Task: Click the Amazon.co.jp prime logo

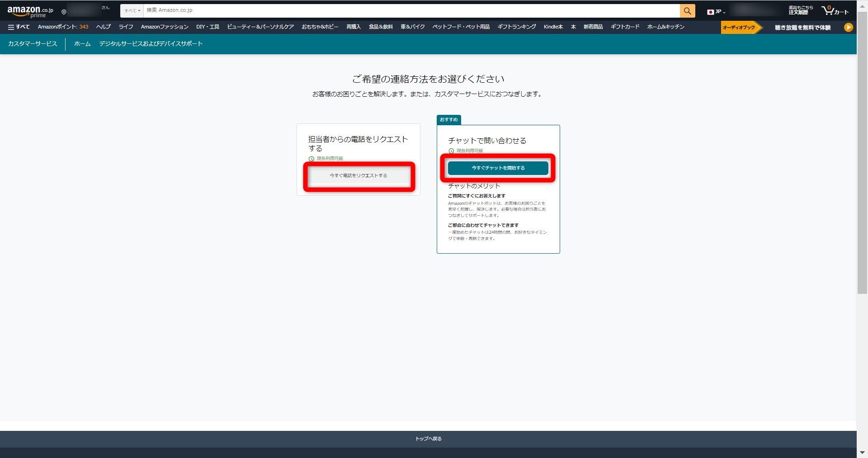Action: tap(30, 12)
